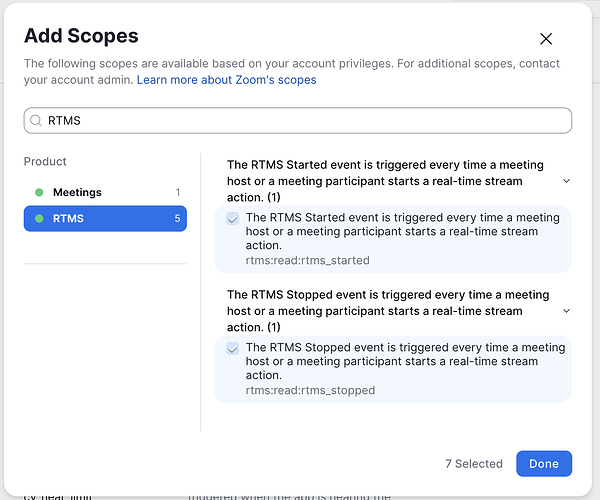Click the Add Scopes dialog title

pos(81,37)
